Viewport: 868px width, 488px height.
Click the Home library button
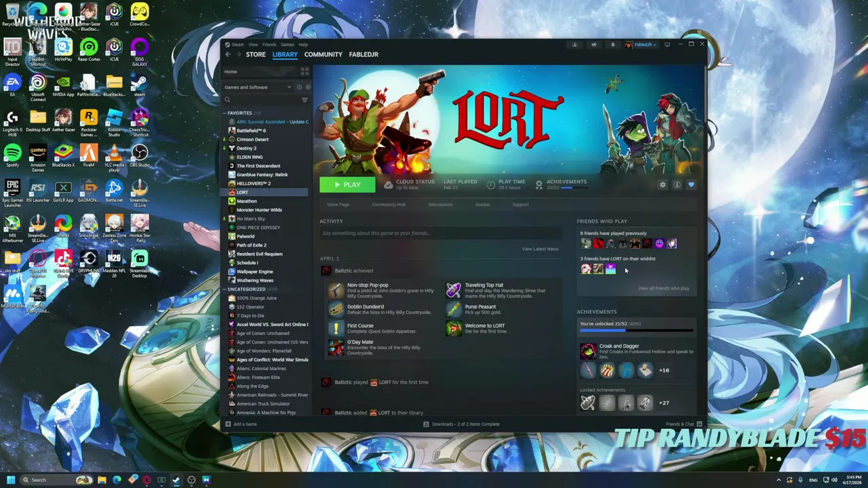click(x=260, y=71)
